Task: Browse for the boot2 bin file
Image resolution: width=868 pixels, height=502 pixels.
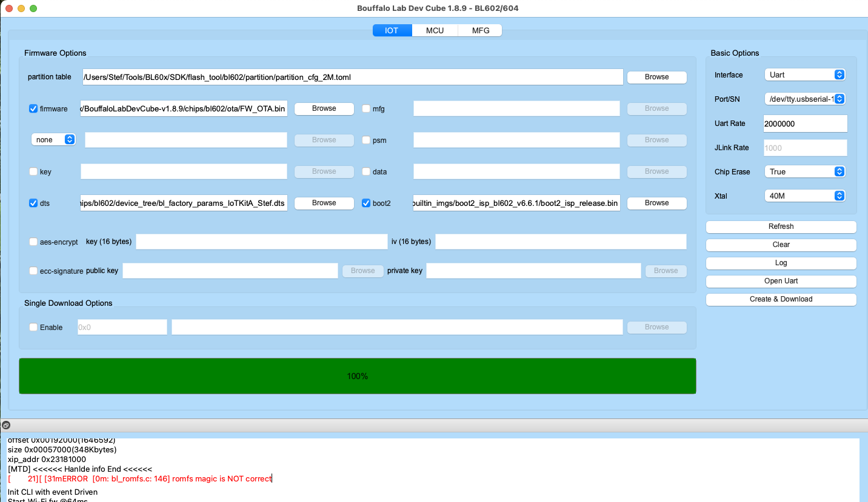Action: click(657, 203)
